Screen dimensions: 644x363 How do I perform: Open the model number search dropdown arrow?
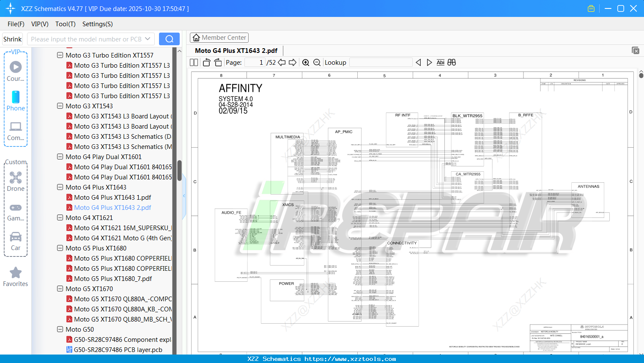tap(148, 39)
